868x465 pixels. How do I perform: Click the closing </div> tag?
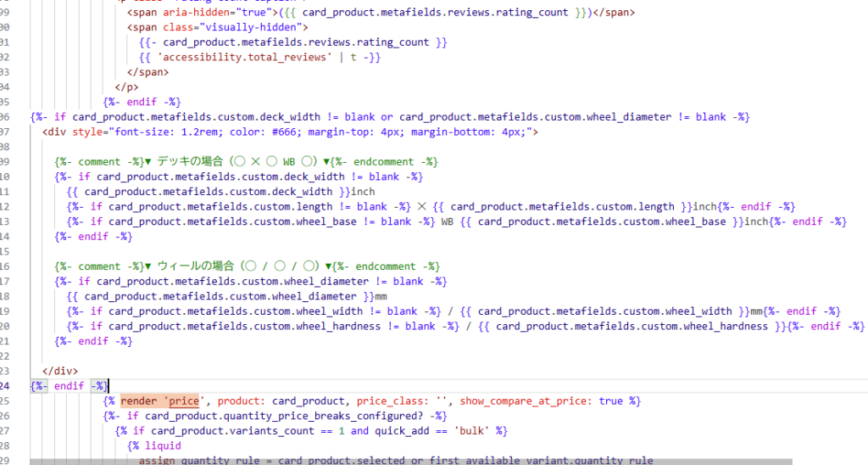click(60, 370)
